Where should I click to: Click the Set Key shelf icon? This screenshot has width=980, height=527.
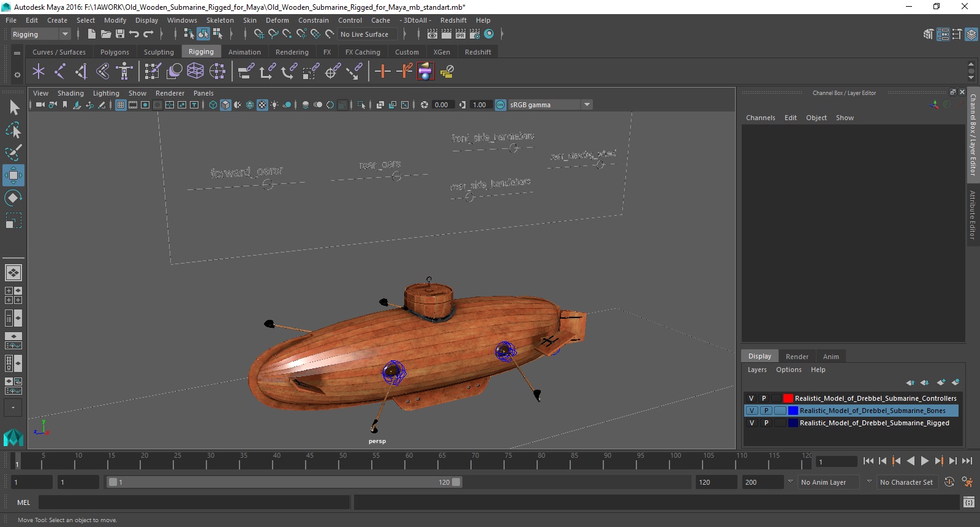[383, 72]
